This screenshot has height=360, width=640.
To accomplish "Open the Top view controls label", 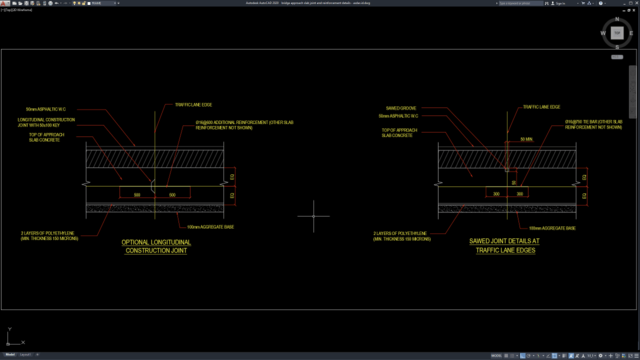I will [7, 10].
